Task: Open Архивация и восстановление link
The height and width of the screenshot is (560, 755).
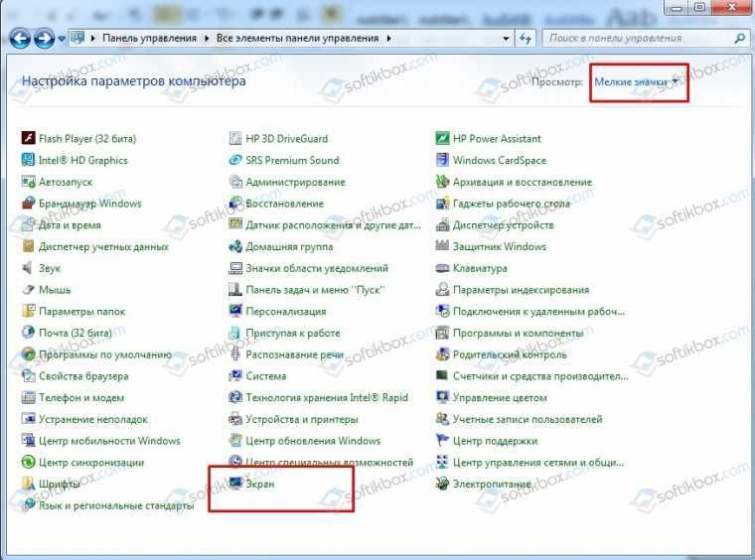Action: [523, 182]
